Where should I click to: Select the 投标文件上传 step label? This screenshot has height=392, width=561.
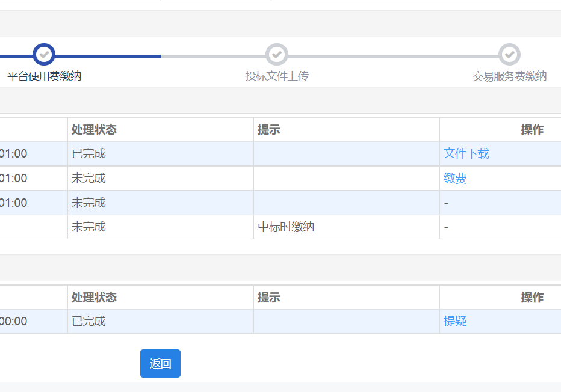pos(277,76)
